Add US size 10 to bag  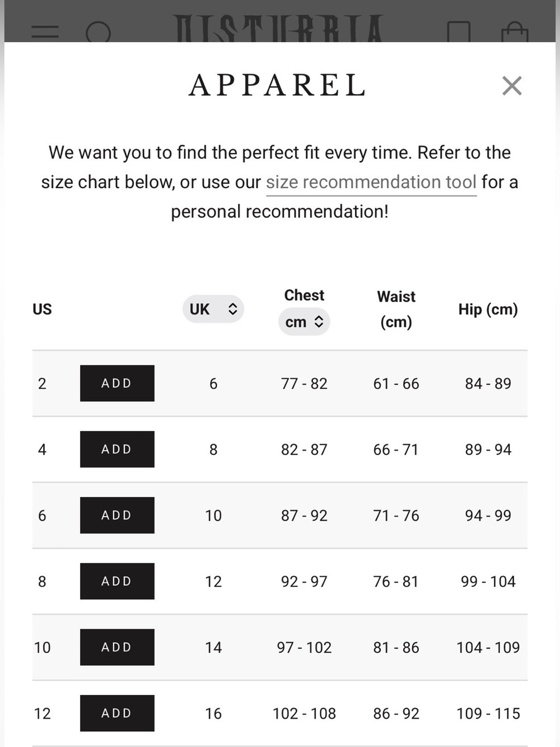point(117,647)
